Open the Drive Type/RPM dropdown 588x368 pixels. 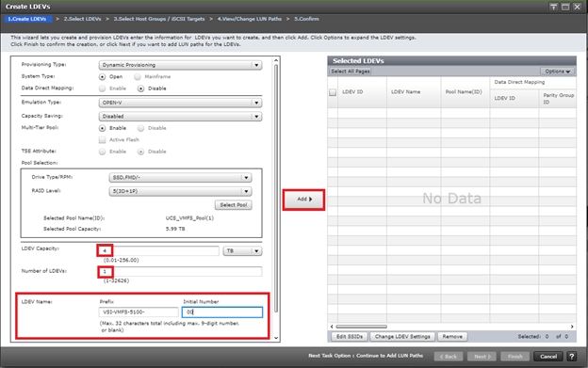pyautogui.click(x=180, y=178)
